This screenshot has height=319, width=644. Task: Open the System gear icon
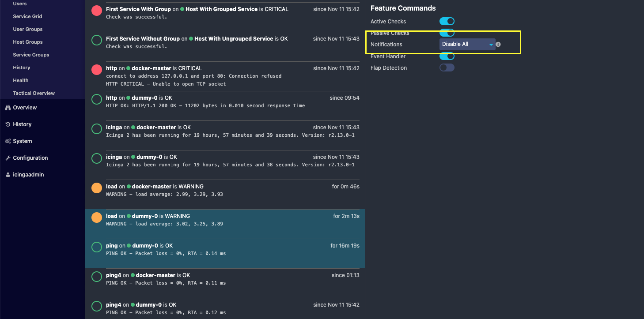[x=8, y=141]
